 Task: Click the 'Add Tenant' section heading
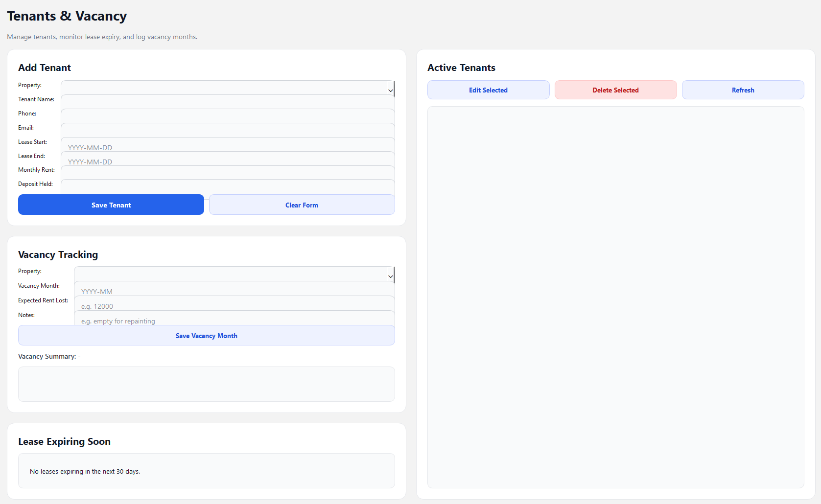point(45,68)
